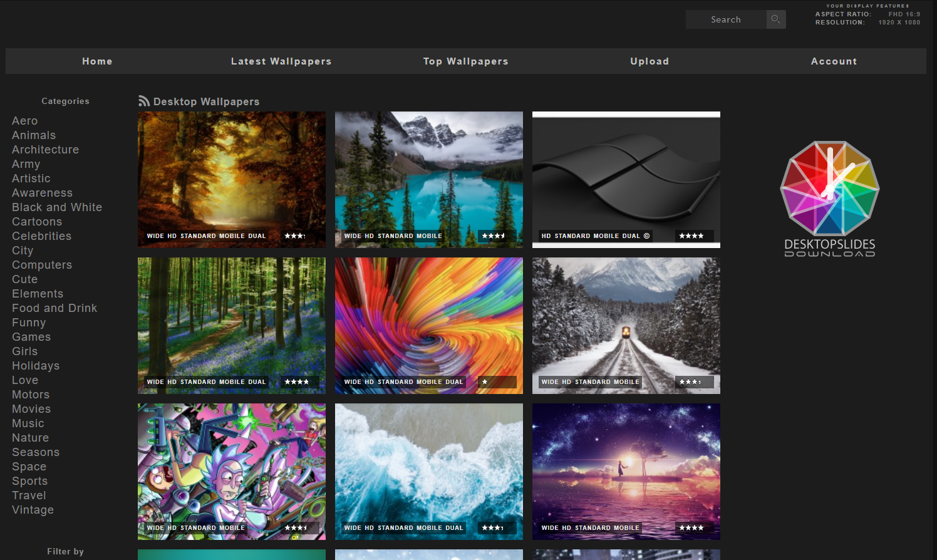Click star rating on autumn forest wallpaper
This screenshot has width=937, height=560.
295,236
